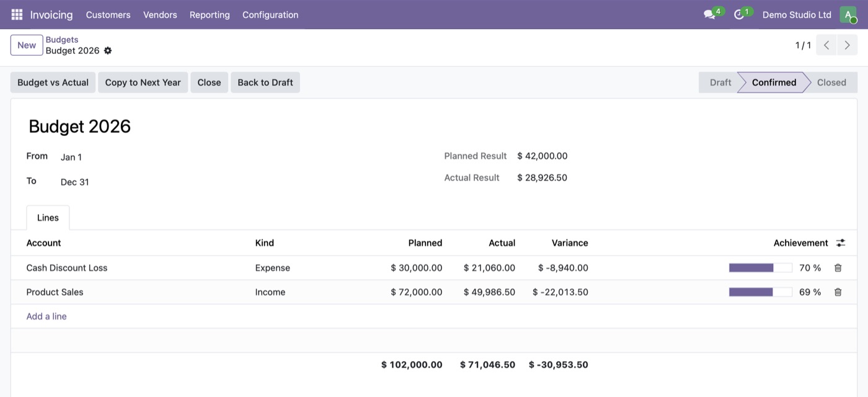The width and height of the screenshot is (868, 397).
Task: Open the optional columns adjust icon
Action: pyautogui.click(x=841, y=243)
